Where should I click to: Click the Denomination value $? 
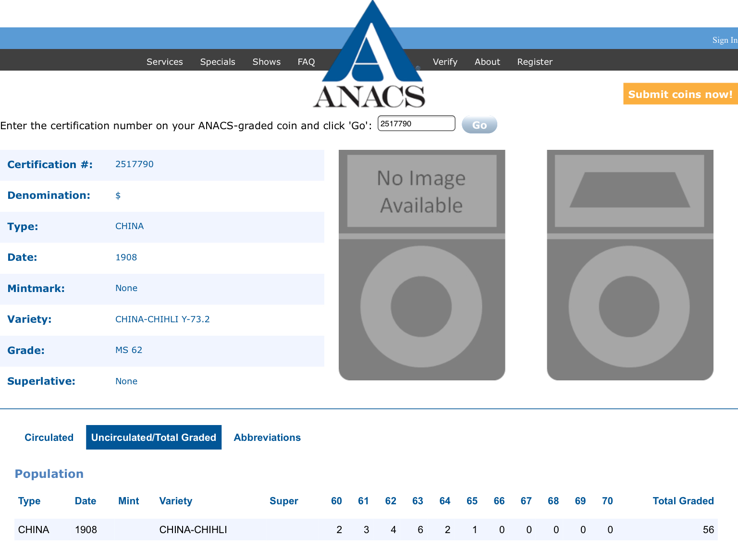(x=118, y=195)
